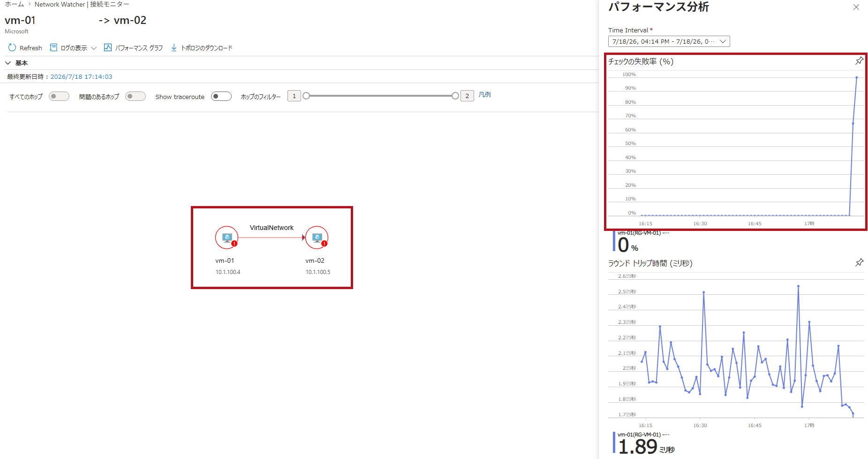Click the hop filter right slider handle
868x459 pixels.
[455, 96]
